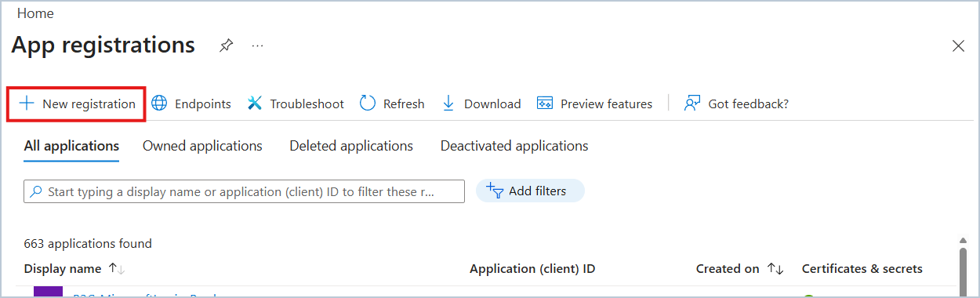Click the Add filters funnel icon
This screenshot has height=298, width=980.
pyautogui.click(x=494, y=191)
